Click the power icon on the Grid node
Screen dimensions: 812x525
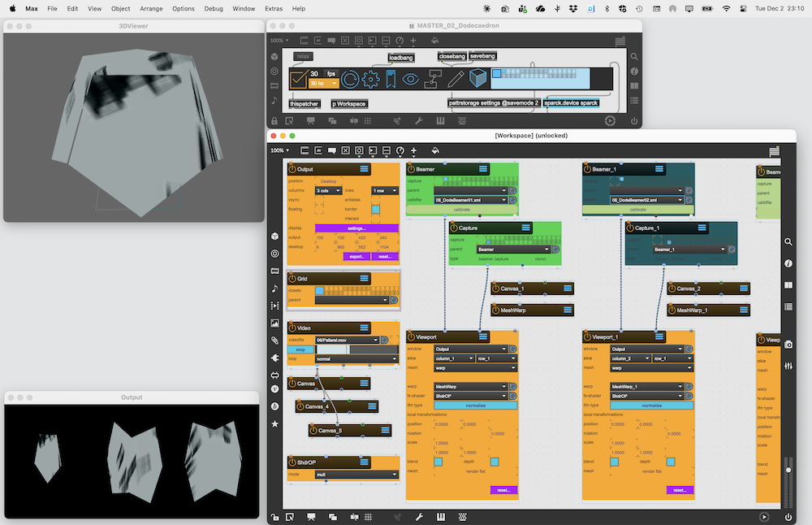click(292, 279)
